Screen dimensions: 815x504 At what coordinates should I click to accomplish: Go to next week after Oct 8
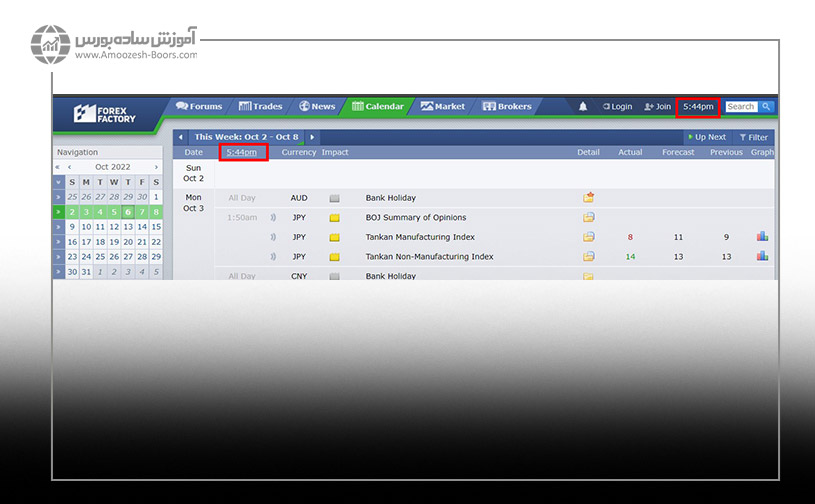(312, 137)
